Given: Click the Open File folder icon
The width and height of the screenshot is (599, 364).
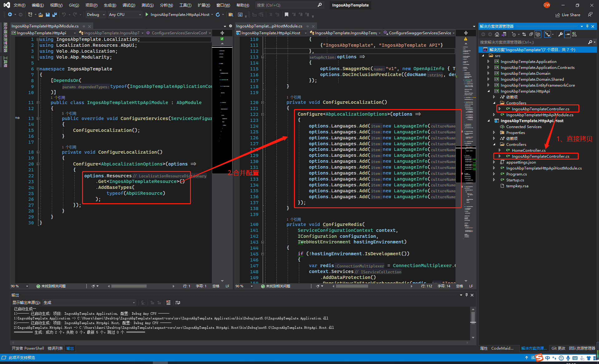Looking at the screenshot, I should 41,15.
